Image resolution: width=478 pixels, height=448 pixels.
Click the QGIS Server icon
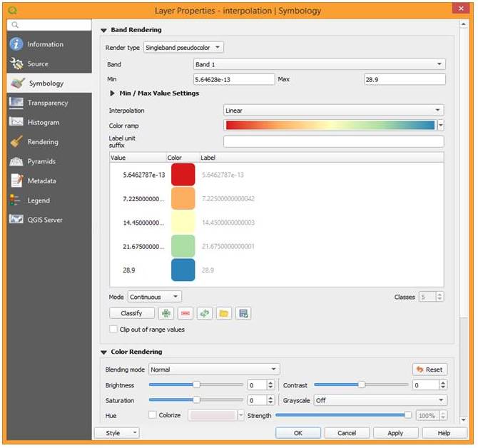tap(16, 219)
